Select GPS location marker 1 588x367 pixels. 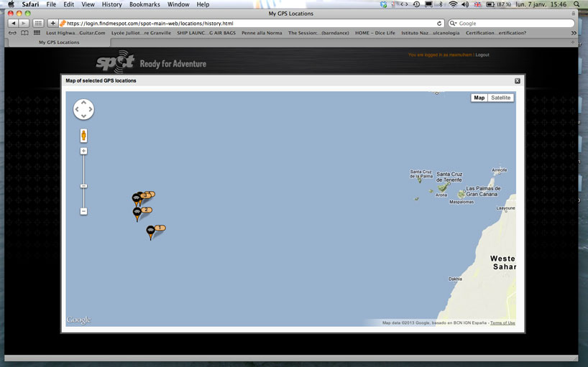[151, 232]
